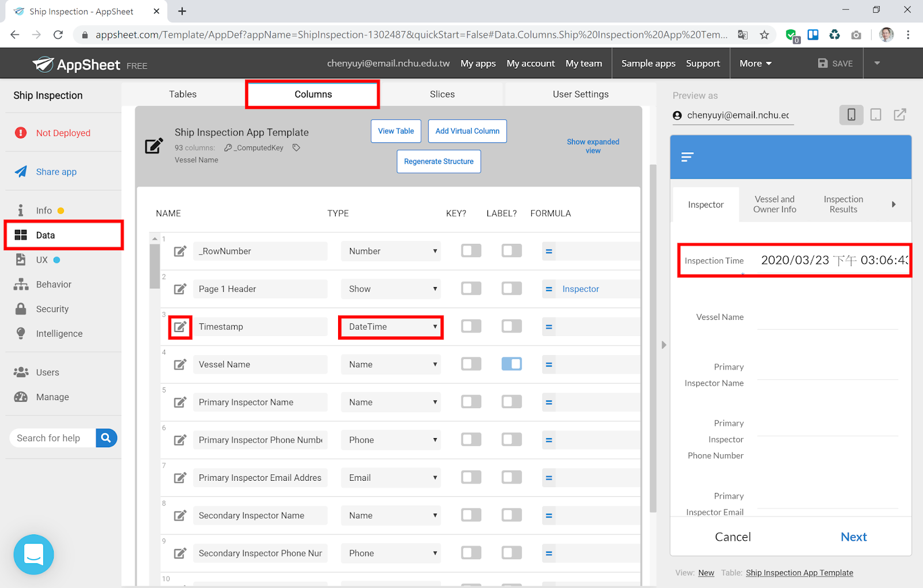The image size is (923, 588).
Task: Toggle LABEL for _RowNumber
Action: (x=512, y=251)
